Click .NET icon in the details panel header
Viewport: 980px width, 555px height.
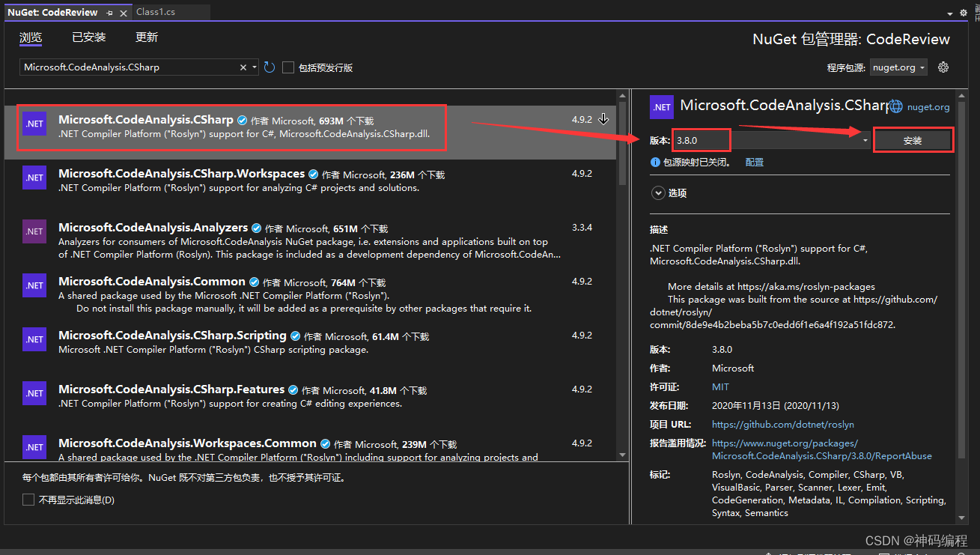662,107
